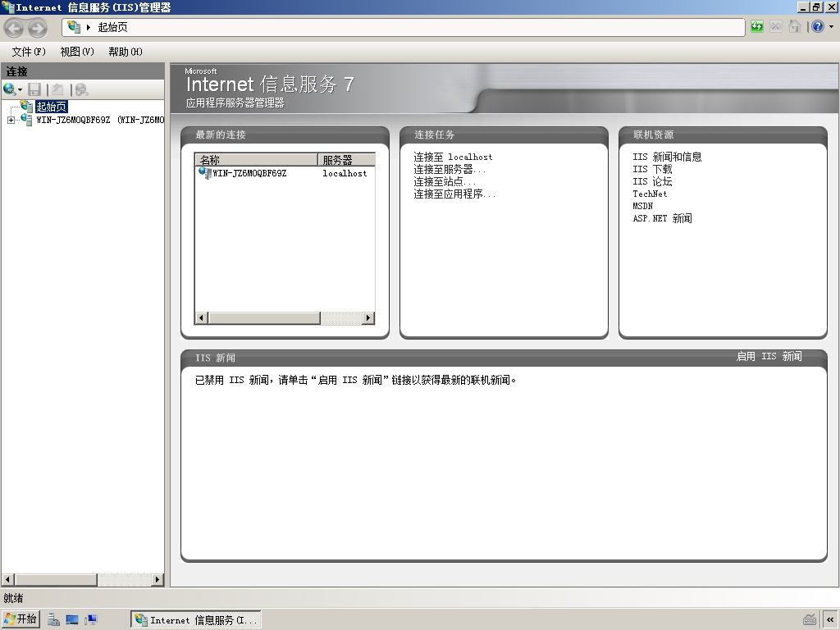The height and width of the screenshot is (630, 840).
Task: Click the 服务器 column header
Action: (346, 160)
